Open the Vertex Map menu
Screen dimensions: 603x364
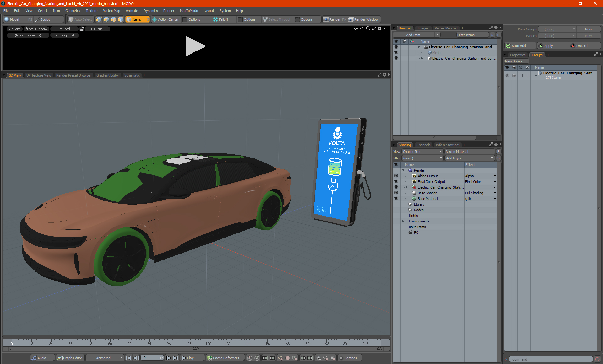pyautogui.click(x=111, y=11)
